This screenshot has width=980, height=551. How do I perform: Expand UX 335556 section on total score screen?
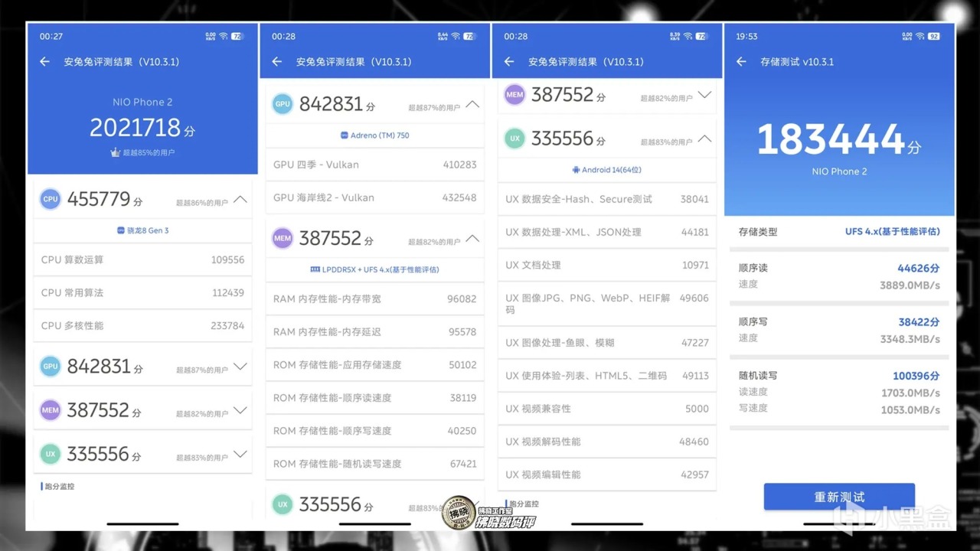[x=240, y=454]
